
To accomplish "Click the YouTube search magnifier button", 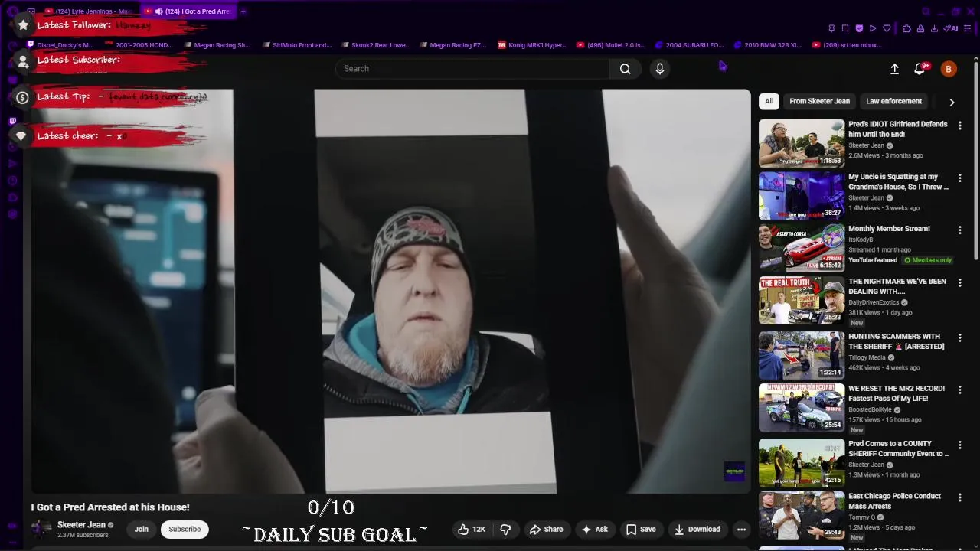I will (x=626, y=69).
